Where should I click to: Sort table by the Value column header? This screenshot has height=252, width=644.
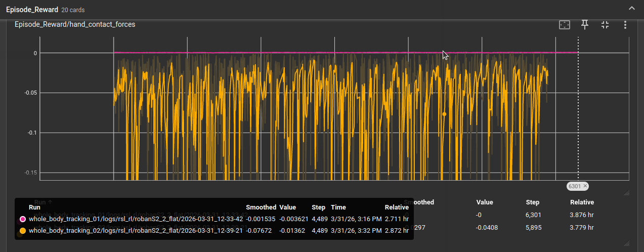pos(484,202)
